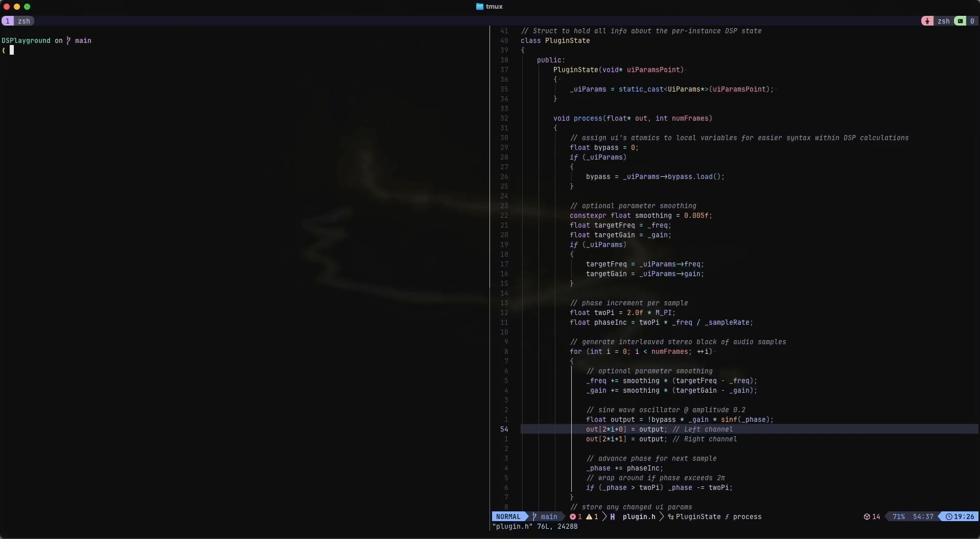980x539 pixels.
Task: Click the class PluginState declaration line
Action: point(555,40)
